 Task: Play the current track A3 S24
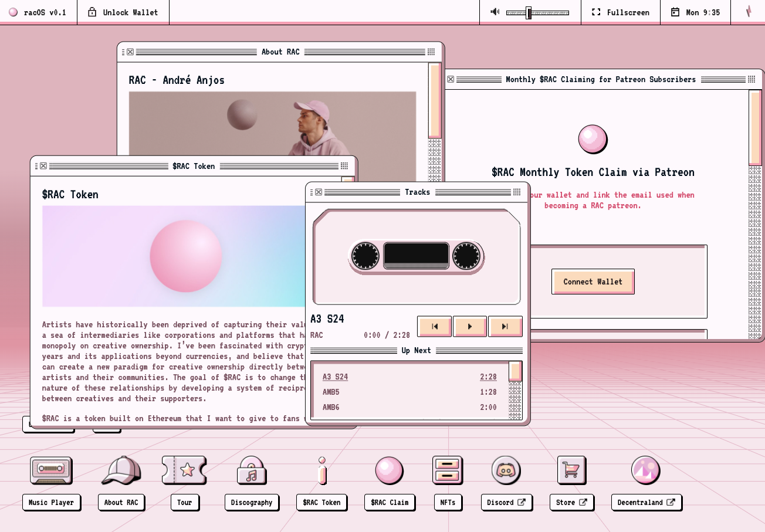click(x=469, y=327)
